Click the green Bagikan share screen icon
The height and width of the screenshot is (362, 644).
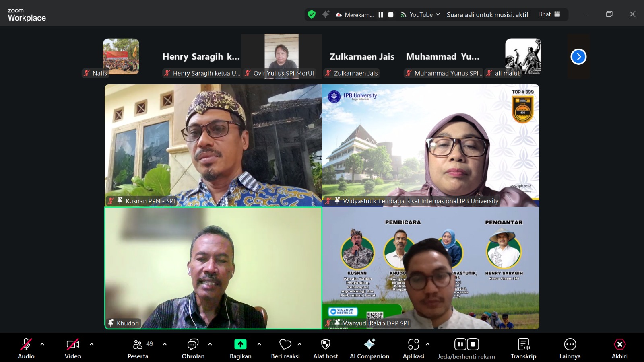240,344
